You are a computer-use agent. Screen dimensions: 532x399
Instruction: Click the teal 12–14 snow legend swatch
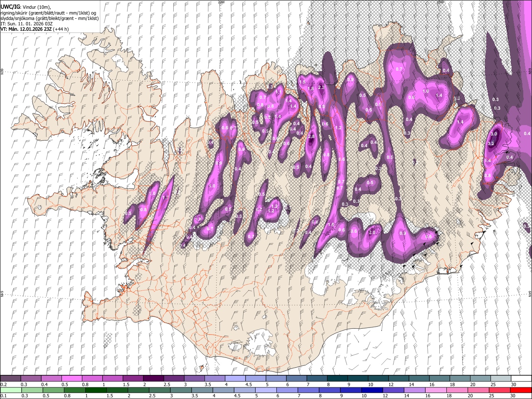tap(398, 378)
